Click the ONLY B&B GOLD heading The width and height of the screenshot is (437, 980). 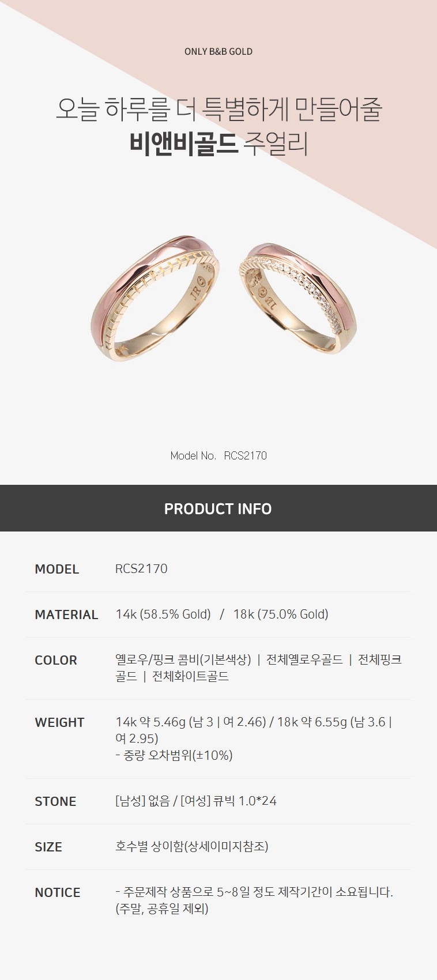pyautogui.click(x=218, y=51)
